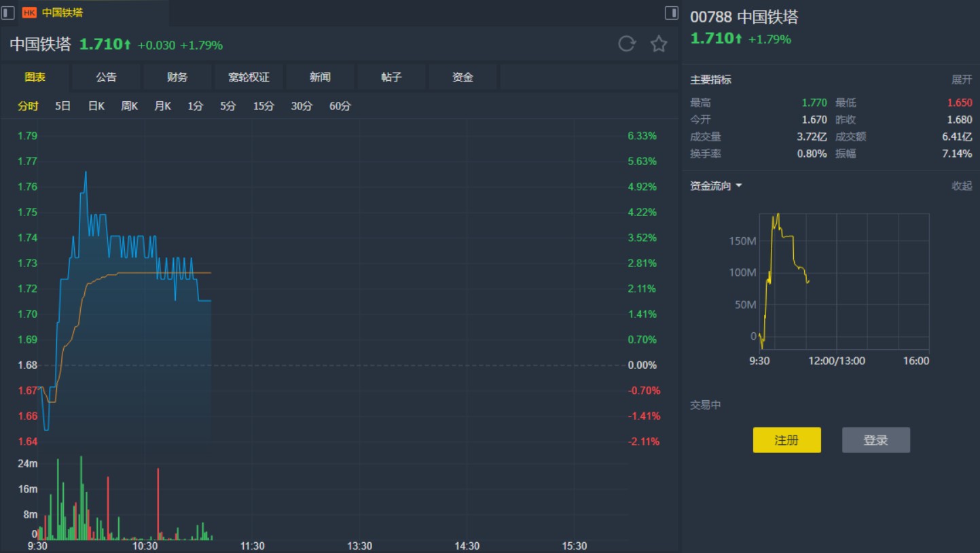Click the 6.33% label on the chart axis

pyautogui.click(x=642, y=136)
